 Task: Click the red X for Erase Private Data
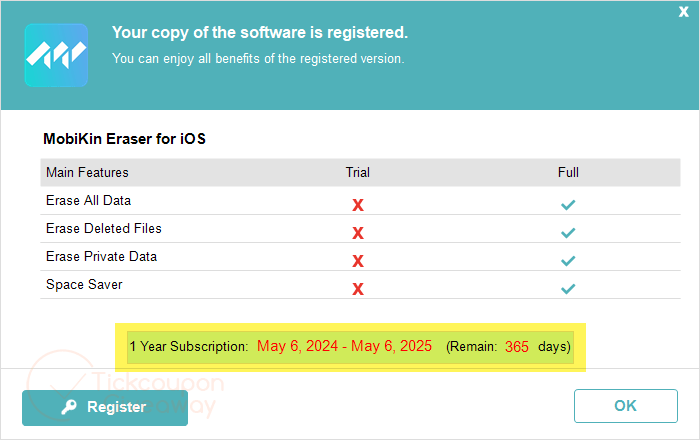(x=358, y=261)
